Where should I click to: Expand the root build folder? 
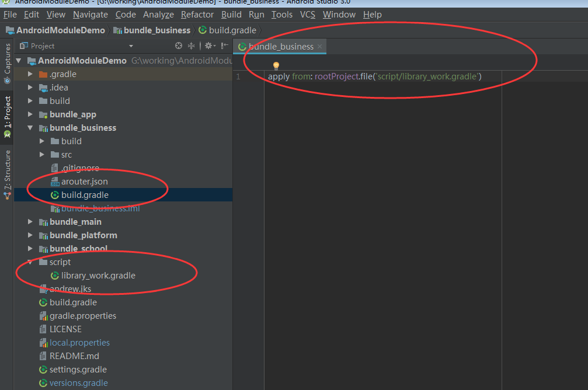click(x=30, y=101)
